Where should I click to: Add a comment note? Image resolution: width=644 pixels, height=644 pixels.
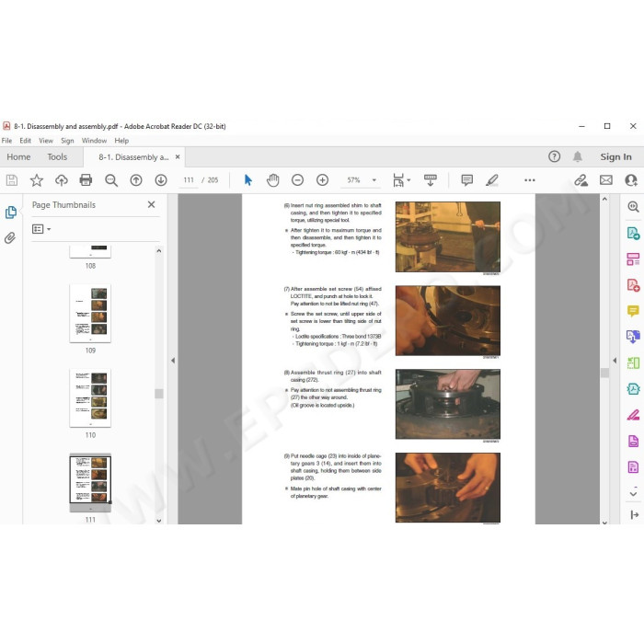467,180
